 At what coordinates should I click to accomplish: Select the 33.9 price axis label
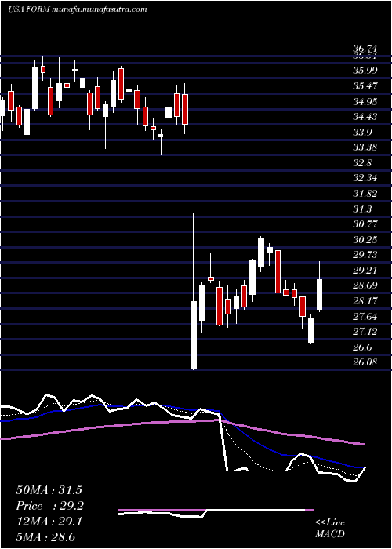pos(362,133)
